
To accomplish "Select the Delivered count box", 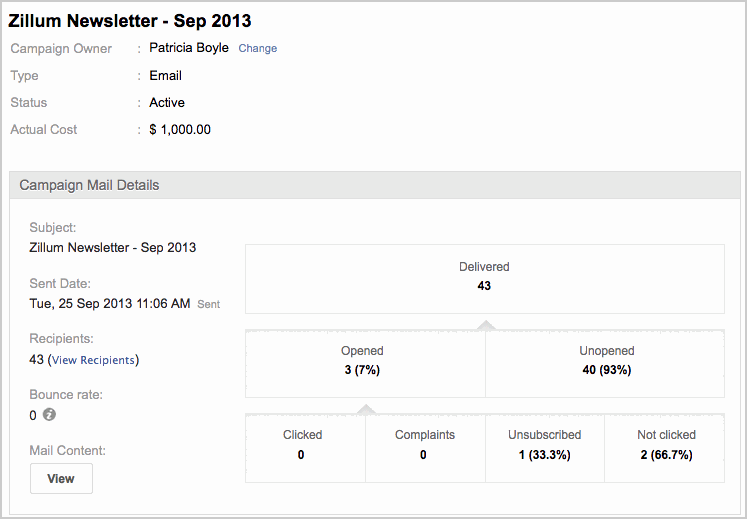I will coord(484,277).
